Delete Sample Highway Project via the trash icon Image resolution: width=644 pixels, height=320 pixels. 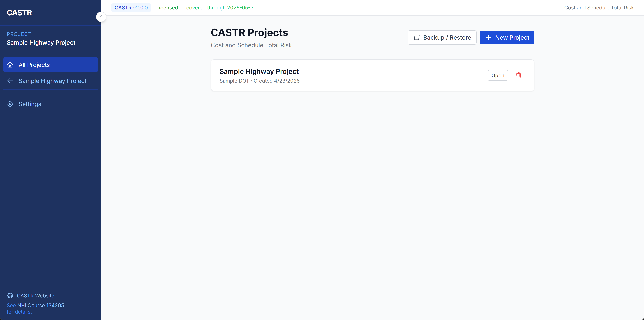click(519, 75)
